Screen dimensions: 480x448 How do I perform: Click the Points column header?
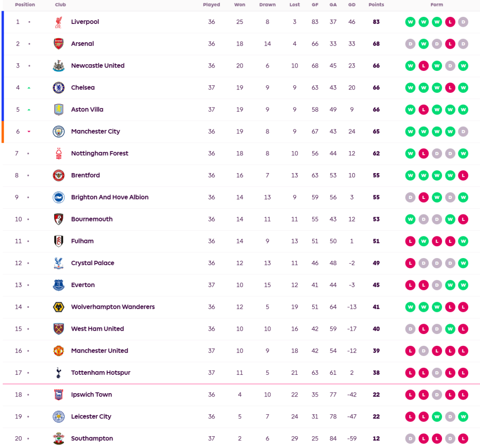pyautogui.click(x=376, y=5)
